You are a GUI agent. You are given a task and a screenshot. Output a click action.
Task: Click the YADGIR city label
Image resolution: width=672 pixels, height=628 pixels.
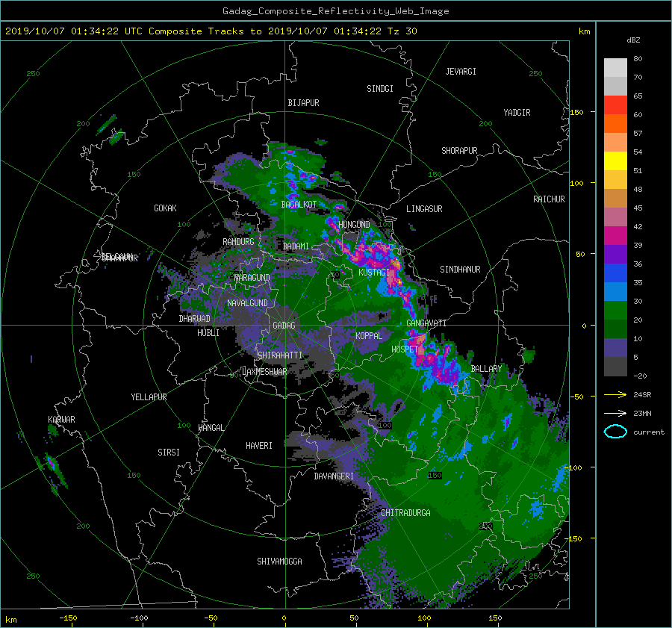[x=517, y=113]
